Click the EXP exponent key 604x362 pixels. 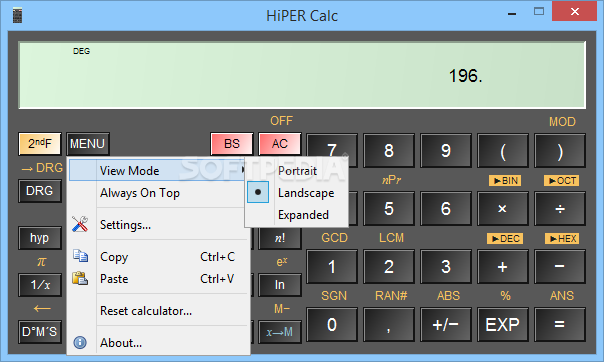click(x=503, y=324)
